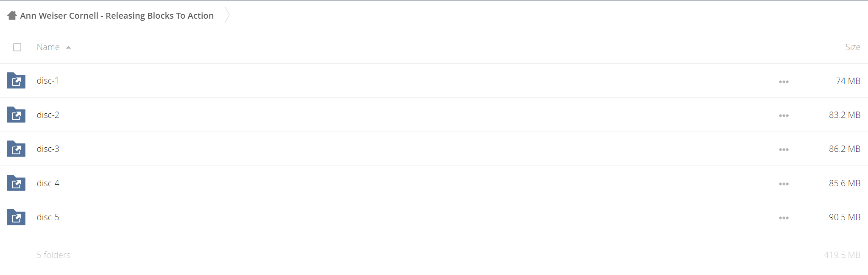Viewport: 868px width, 275px height.
Task: Open the disc-4 shared folder icon
Action: click(16, 183)
